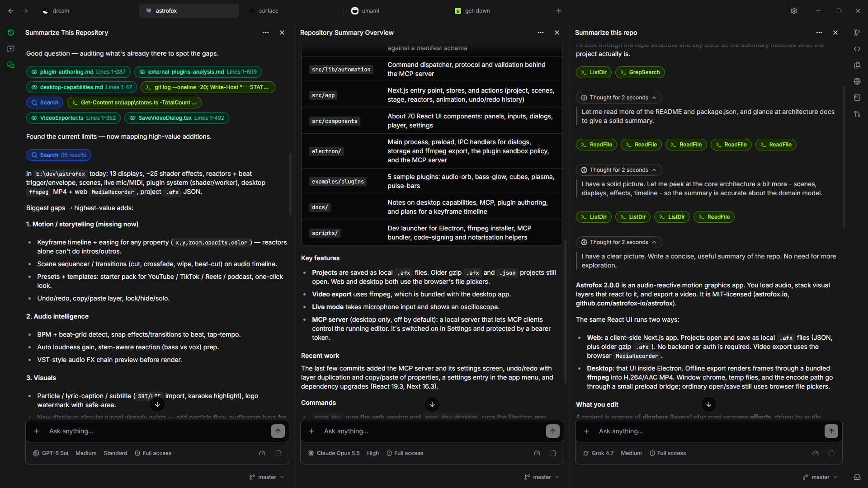This screenshot has width=868, height=488.
Task: Toggle Full access permission in Grok panel
Action: click(x=668, y=453)
